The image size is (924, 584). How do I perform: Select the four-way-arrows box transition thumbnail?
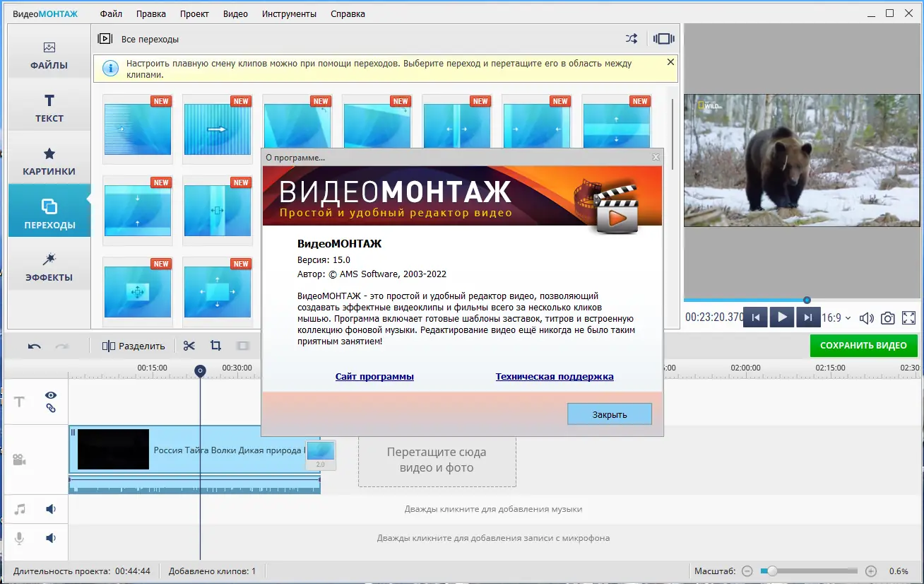(x=138, y=291)
